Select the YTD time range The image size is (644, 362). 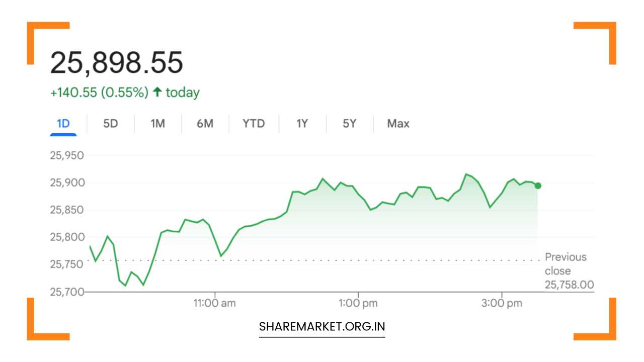[254, 123]
